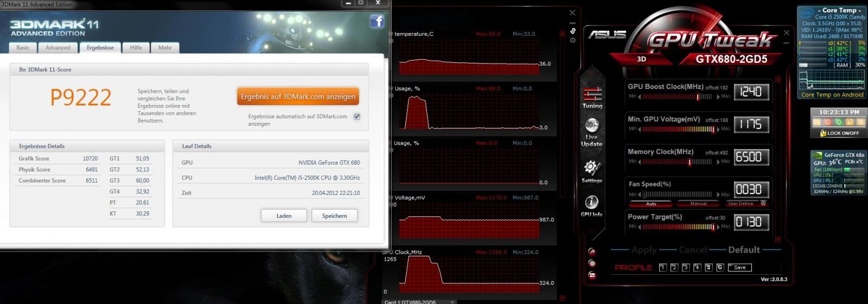Click the last orange icon in clock gadget

[860, 122]
